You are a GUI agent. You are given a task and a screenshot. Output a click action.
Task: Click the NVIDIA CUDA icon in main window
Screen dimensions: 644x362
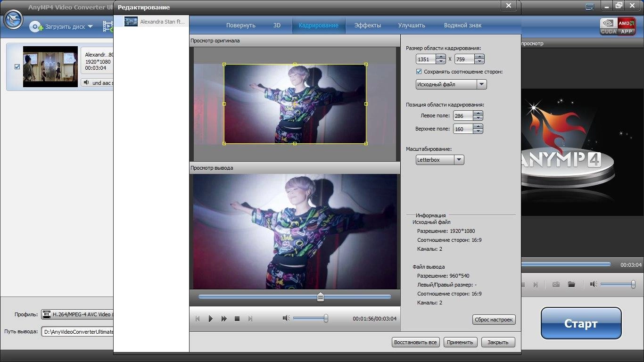coord(608,26)
